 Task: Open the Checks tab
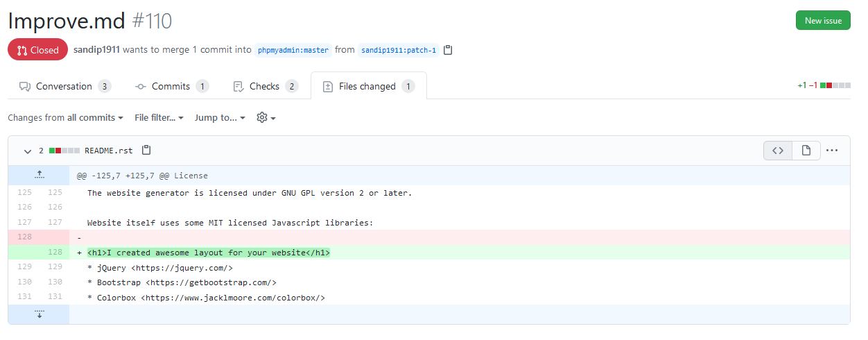click(x=266, y=86)
